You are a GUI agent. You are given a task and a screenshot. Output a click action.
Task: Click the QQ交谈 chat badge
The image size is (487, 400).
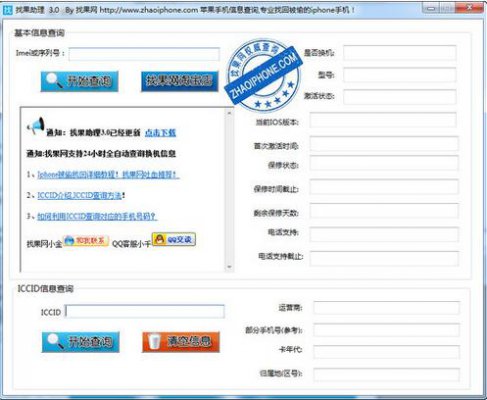point(174,239)
